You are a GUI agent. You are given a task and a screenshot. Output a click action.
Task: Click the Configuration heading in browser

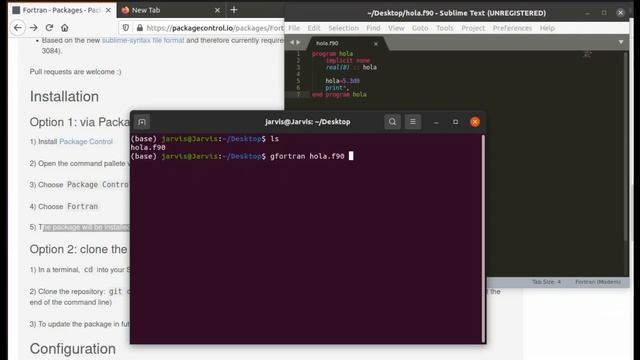[x=73, y=349]
